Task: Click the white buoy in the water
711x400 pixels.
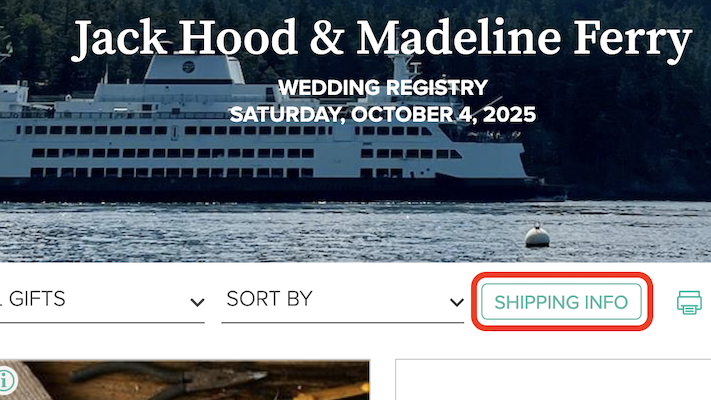Action: [539, 237]
